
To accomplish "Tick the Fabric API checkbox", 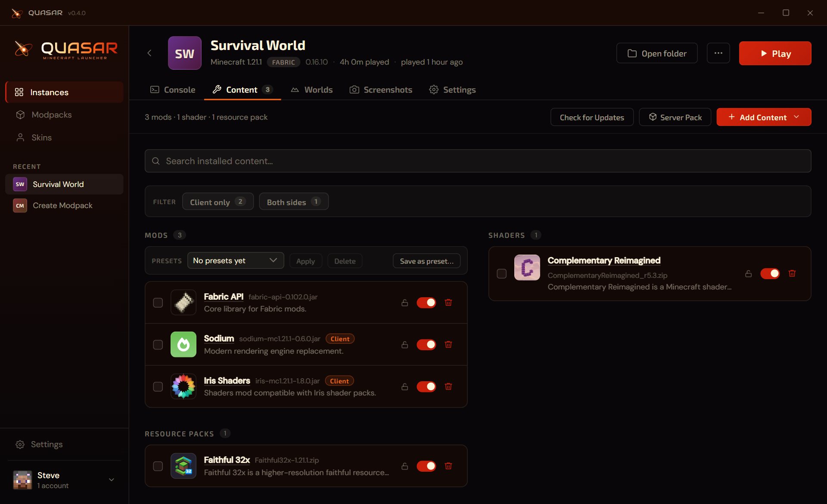I will (158, 303).
